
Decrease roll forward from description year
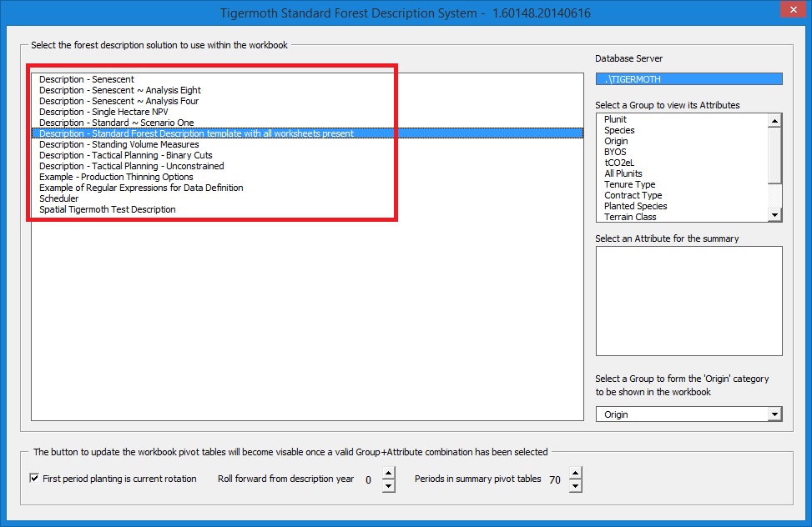(x=388, y=485)
